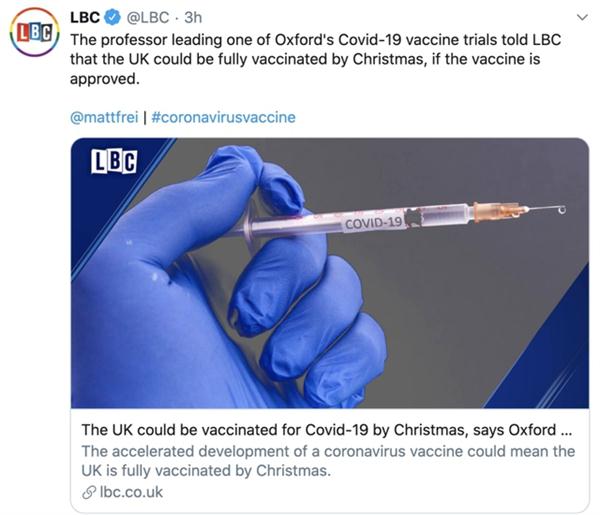This screenshot has width=600, height=515.
Task: Click the COVID-19 label on the syringe
Action: pyautogui.click(x=374, y=222)
